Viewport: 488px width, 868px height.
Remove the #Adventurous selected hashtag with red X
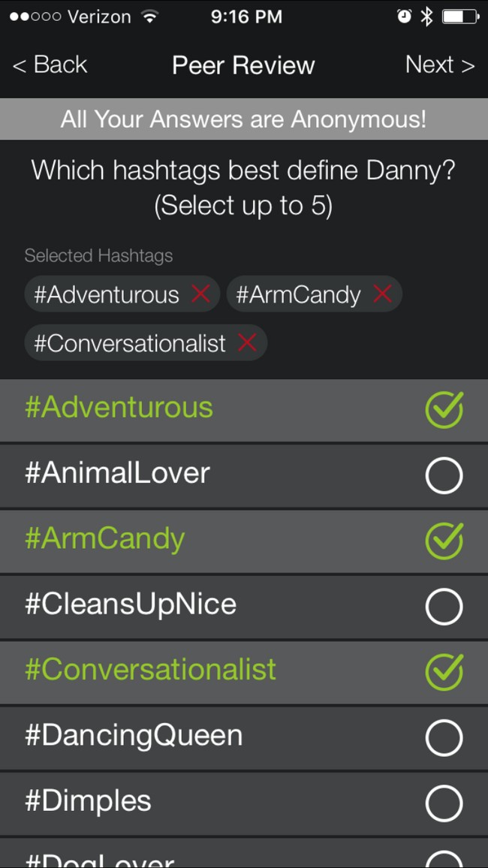(x=200, y=294)
